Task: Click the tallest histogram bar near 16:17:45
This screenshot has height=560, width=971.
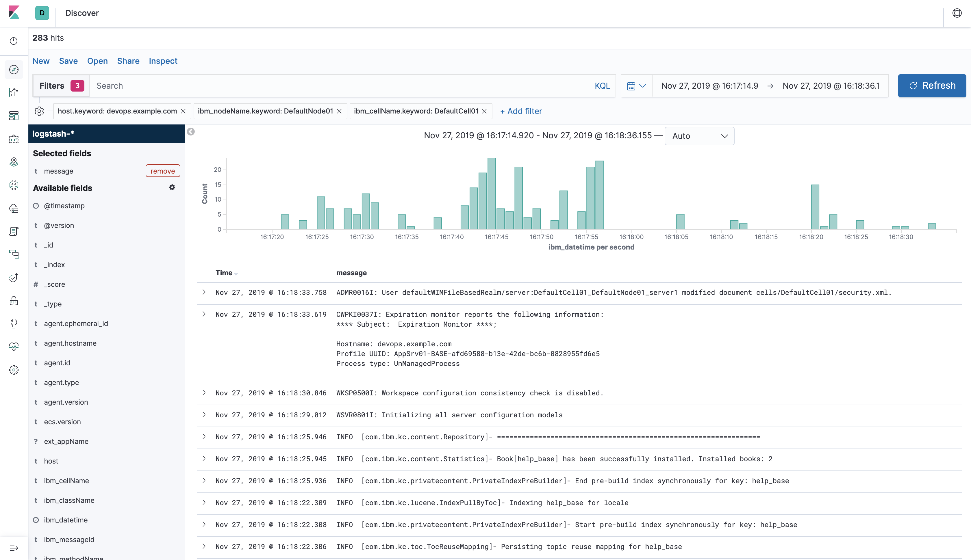Action: click(492, 194)
